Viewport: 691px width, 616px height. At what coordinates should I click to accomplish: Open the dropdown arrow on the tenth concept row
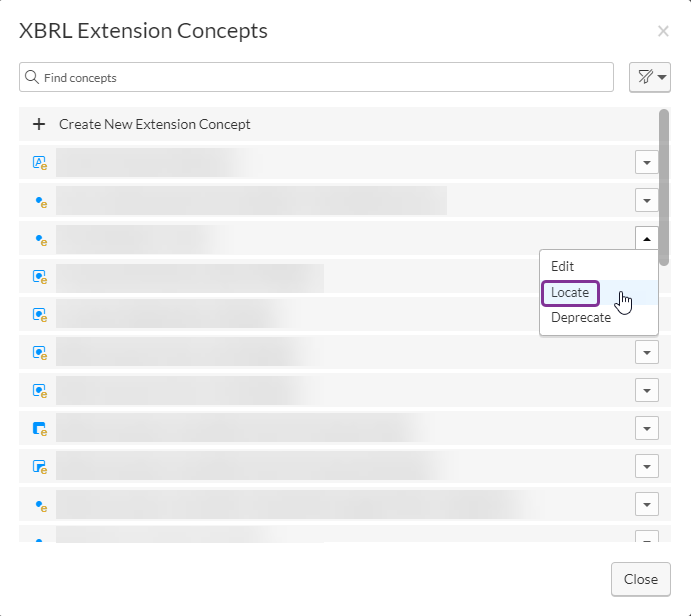click(647, 505)
